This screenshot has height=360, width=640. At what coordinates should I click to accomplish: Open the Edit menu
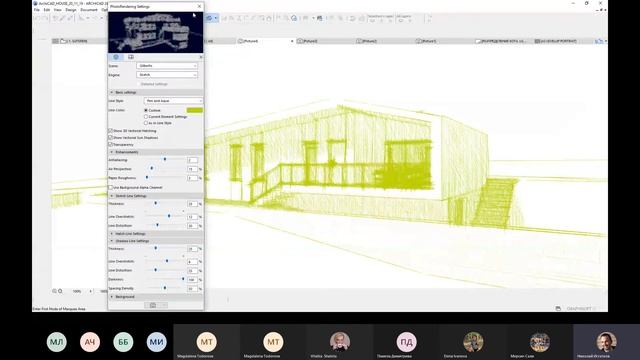click(47, 10)
